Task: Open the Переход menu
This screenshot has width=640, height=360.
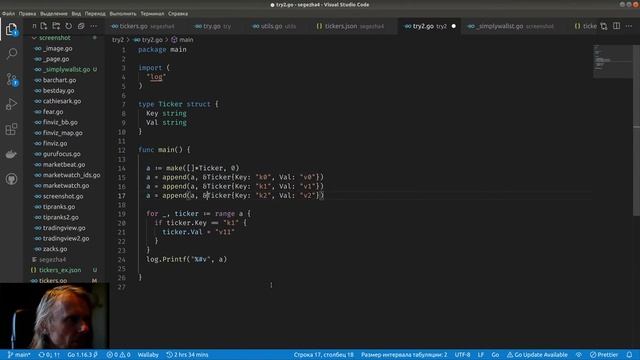Action: 95,13
